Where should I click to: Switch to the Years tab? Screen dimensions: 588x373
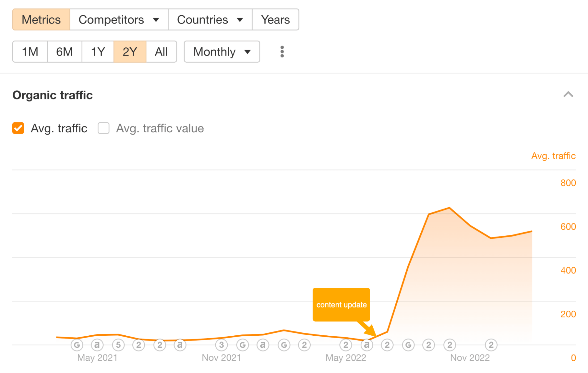coord(275,19)
